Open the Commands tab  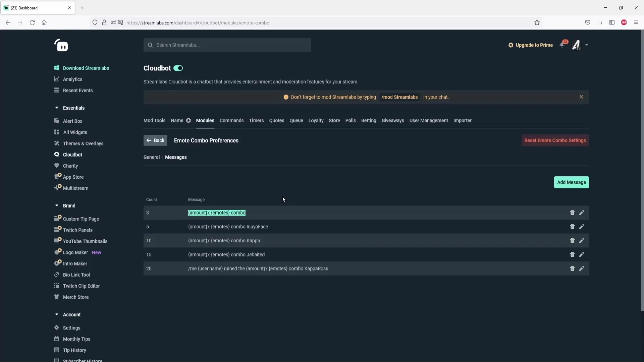[231, 121]
